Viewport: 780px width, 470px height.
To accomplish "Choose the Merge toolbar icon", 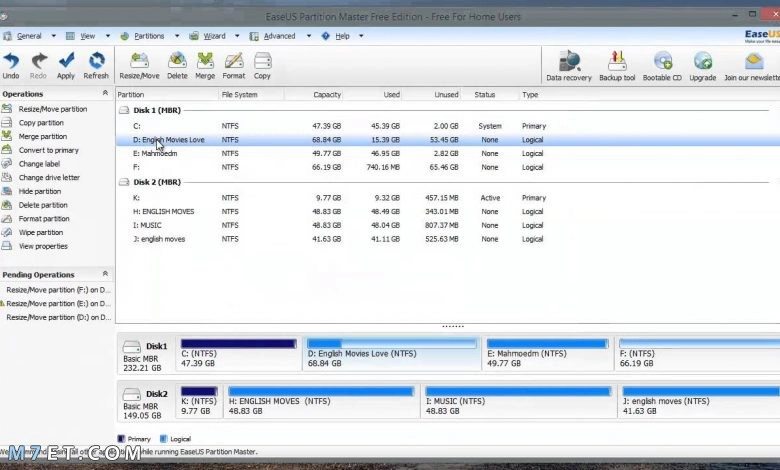I will pyautogui.click(x=205, y=66).
